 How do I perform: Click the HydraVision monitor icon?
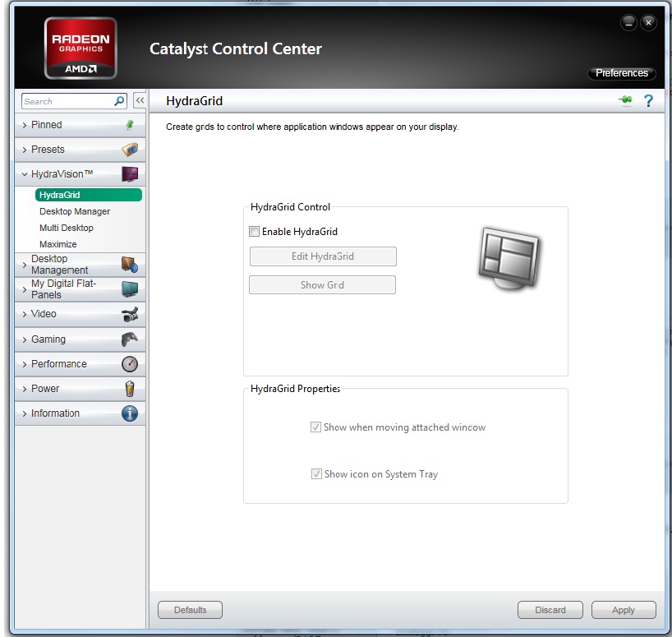coord(130,174)
